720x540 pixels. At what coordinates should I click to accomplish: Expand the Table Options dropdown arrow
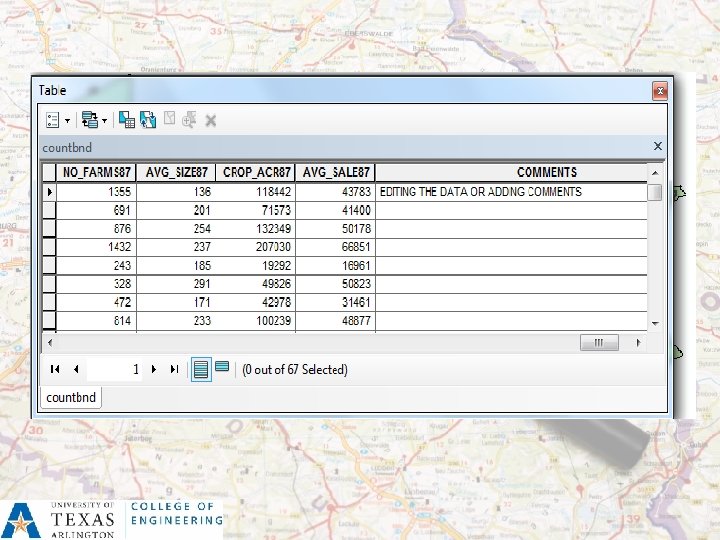(68, 121)
